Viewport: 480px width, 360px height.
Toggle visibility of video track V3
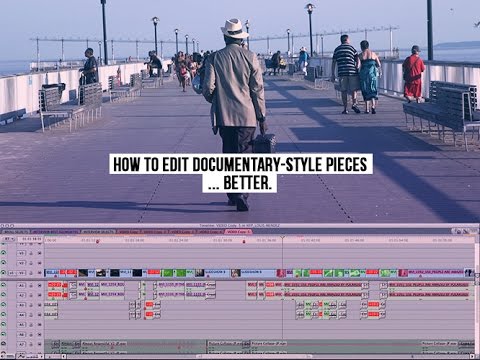(x=4, y=253)
